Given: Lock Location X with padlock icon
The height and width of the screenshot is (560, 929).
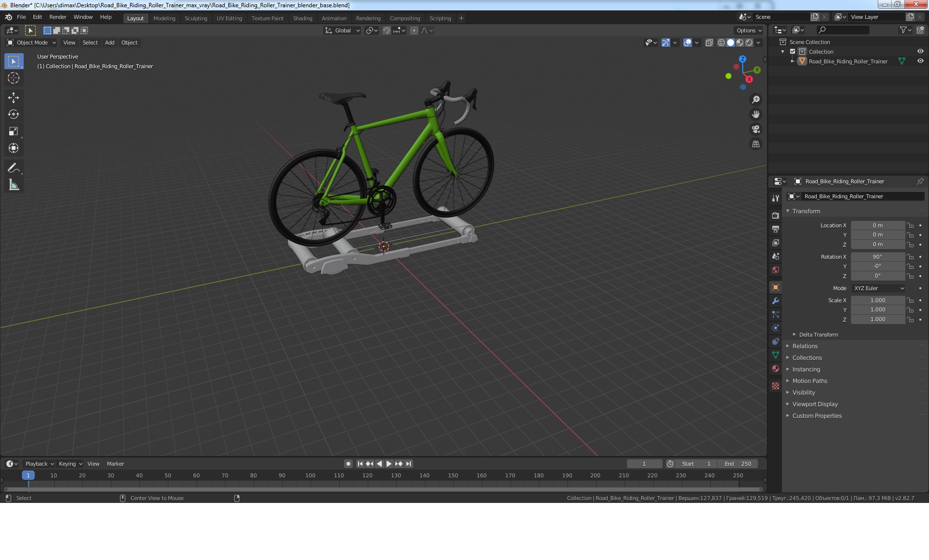Looking at the screenshot, I should click(x=910, y=225).
